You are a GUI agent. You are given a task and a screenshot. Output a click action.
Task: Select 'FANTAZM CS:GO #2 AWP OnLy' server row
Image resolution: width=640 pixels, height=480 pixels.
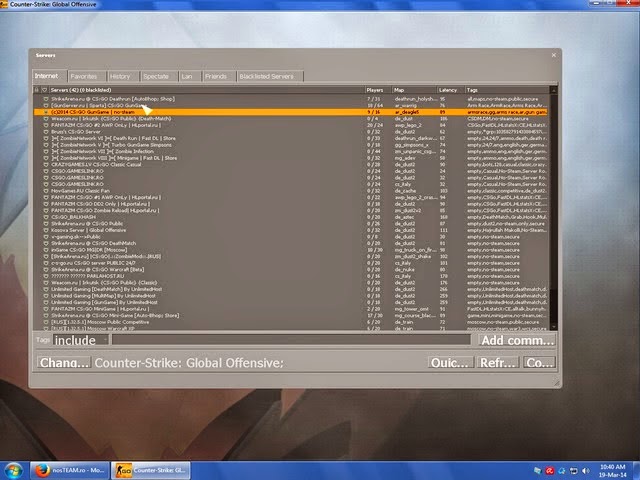coord(291,125)
